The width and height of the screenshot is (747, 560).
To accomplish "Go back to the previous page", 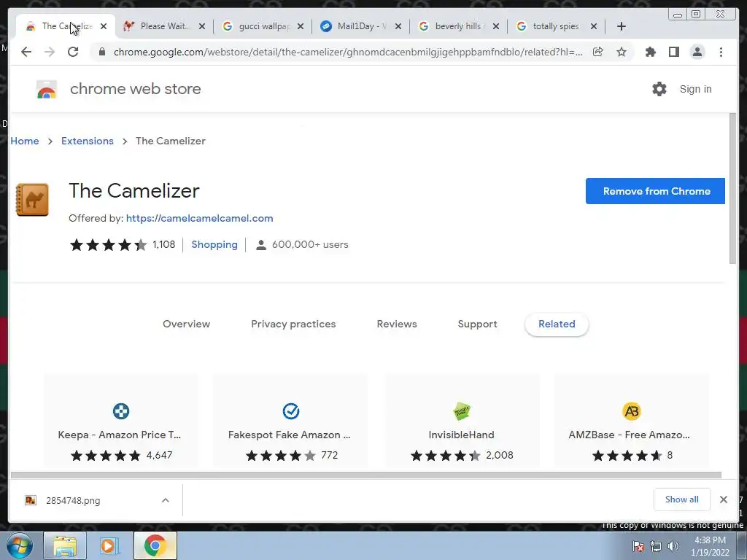I will (x=26, y=52).
